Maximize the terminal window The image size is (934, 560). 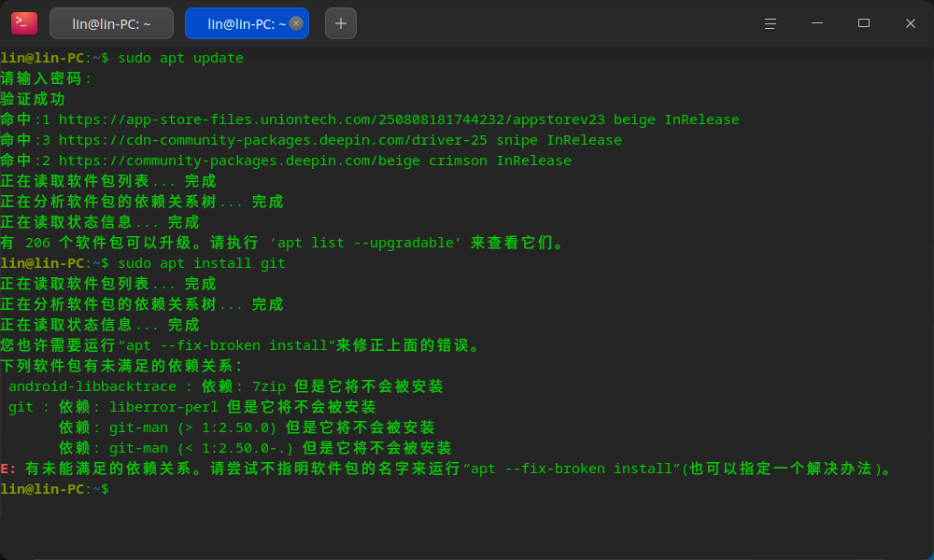point(864,23)
